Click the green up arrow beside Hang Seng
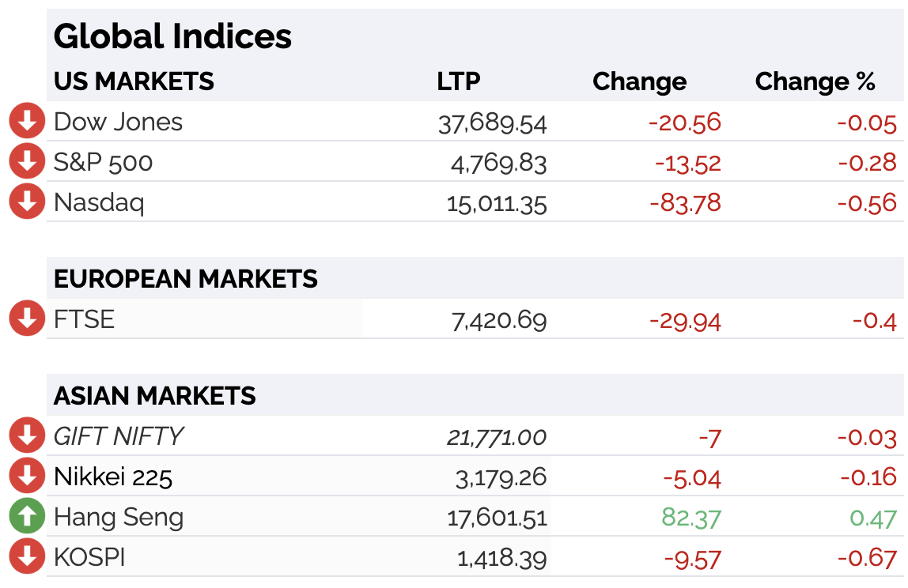The image size is (908, 588). click(x=27, y=515)
